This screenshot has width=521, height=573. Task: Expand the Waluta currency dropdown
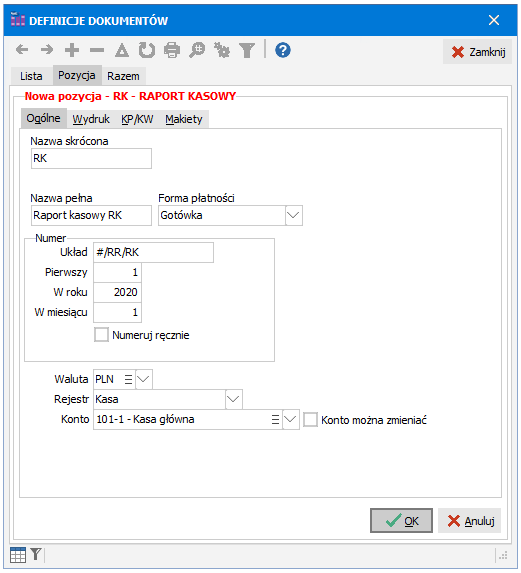(x=144, y=379)
